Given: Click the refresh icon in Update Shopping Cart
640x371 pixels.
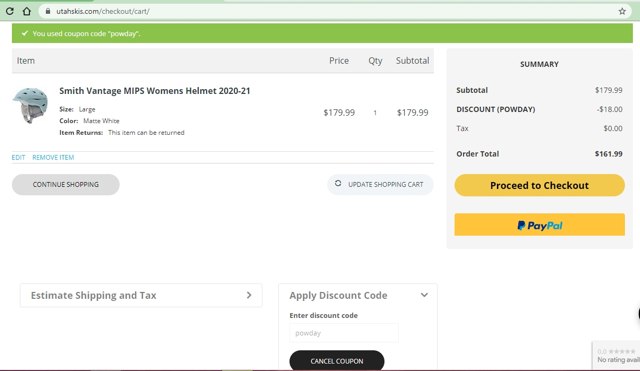Looking at the screenshot, I should coord(338,183).
